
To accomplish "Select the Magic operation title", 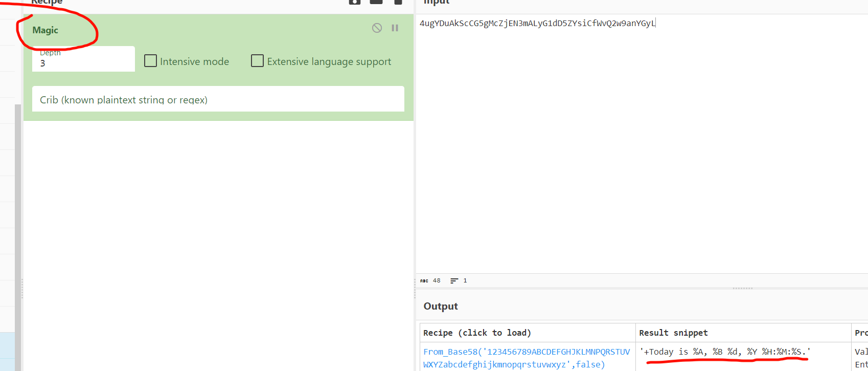I will point(45,30).
